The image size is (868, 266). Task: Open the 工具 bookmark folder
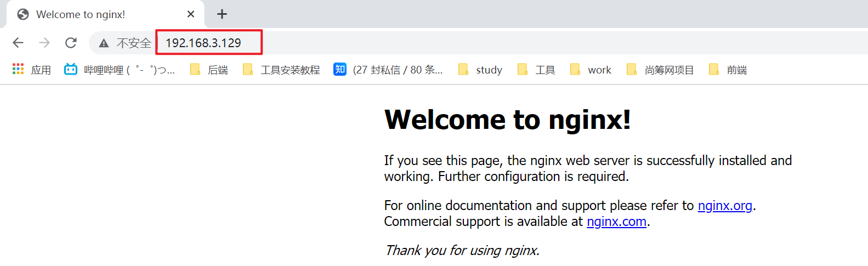(x=536, y=70)
